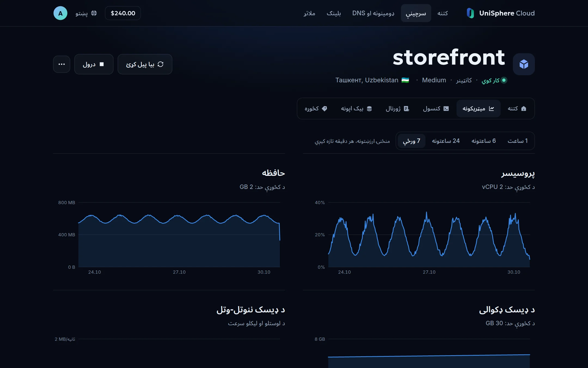Screen dimensions: 588x368
Task: Click the UniSphere Cloud logo icon
Action: 470,13
